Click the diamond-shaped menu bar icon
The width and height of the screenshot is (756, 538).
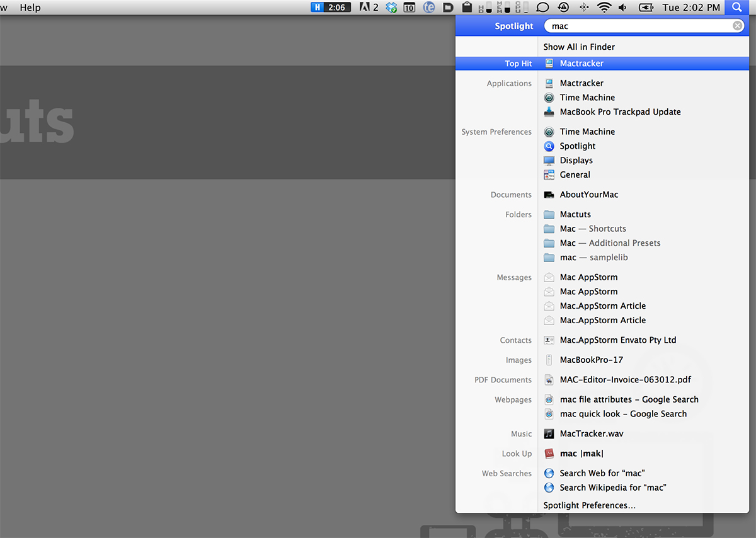click(x=584, y=8)
